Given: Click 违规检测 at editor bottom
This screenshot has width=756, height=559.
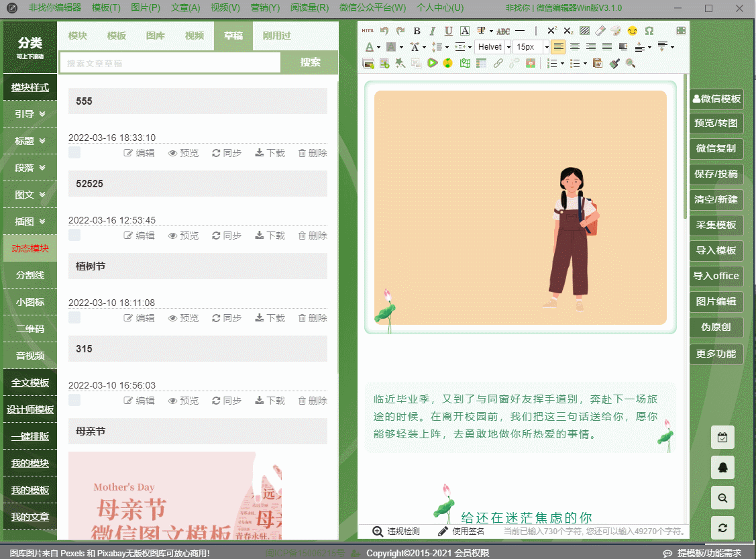Looking at the screenshot, I should click(396, 531).
